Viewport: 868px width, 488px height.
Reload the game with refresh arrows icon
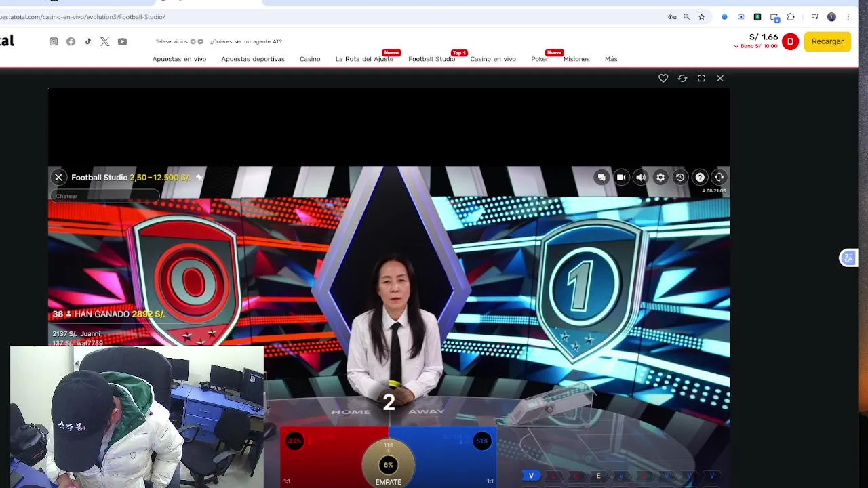[682, 78]
